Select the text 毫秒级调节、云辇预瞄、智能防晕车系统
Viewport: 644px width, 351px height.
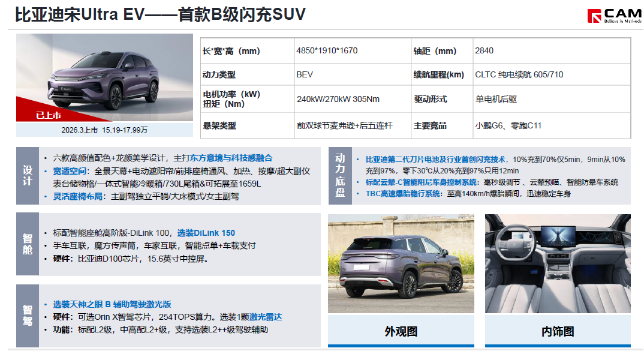pyautogui.click(x=551, y=182)
